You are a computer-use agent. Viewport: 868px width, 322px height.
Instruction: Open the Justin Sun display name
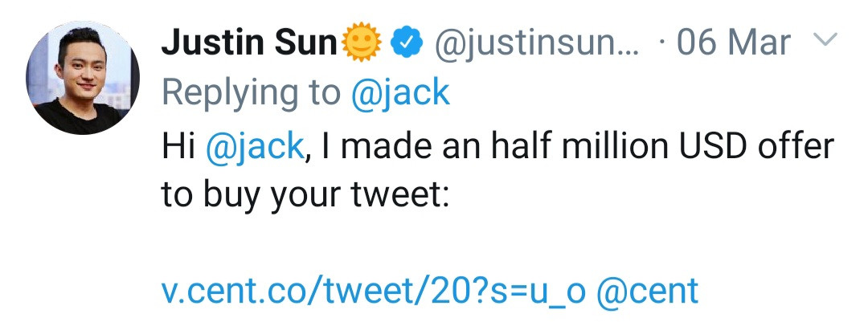tap(250, 43)
